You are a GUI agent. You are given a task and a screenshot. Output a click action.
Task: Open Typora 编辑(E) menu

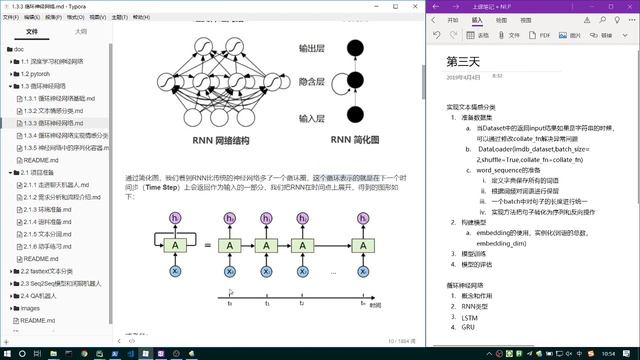click(x=32, y=17)
